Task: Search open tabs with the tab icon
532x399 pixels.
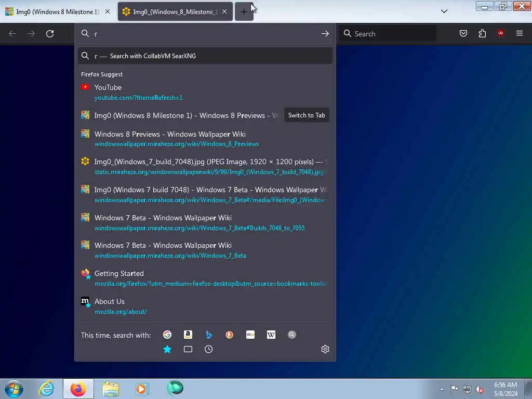Action: [188, 349]
